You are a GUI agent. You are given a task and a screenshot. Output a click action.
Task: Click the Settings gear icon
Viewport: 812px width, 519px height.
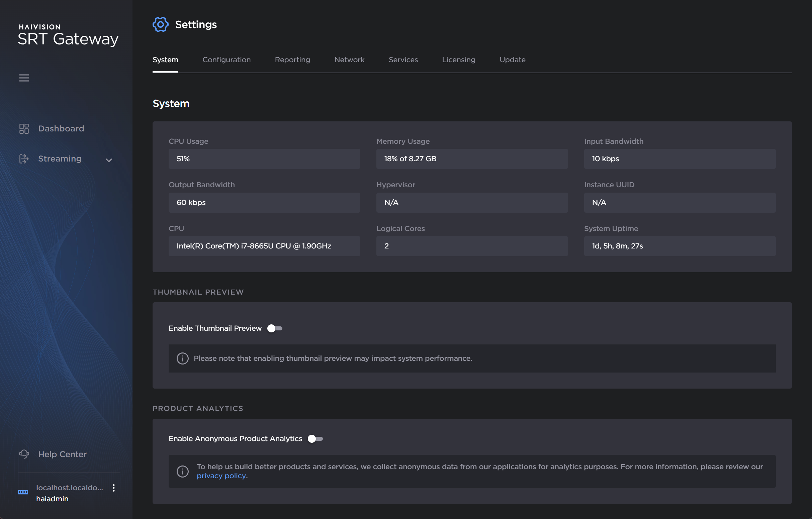[160, 24]
